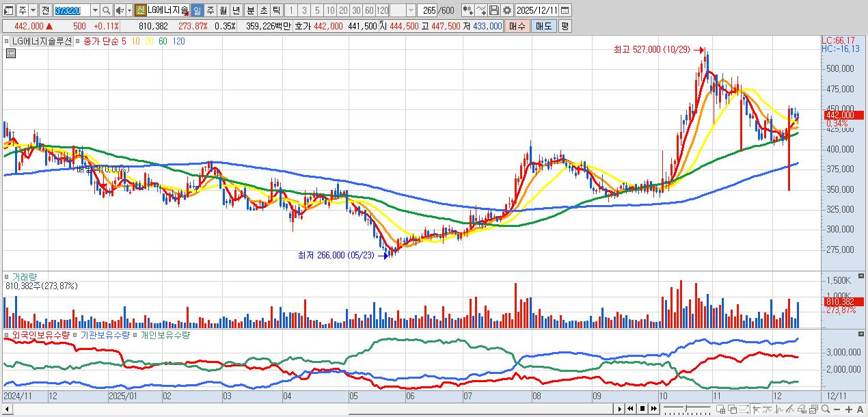Open dropdown arrow next to 주 button
Screen dimensions: 868x417
pos(33,11)
